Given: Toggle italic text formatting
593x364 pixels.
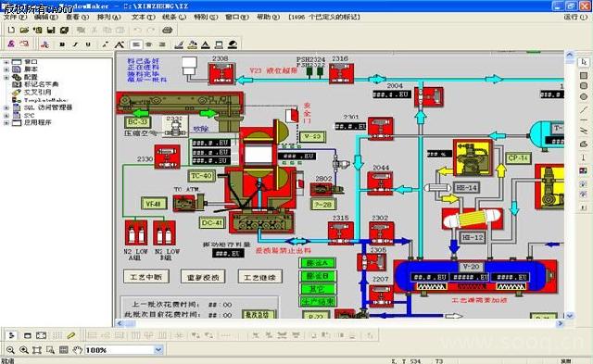Looking at the screenshot, I should coord(75,44).
